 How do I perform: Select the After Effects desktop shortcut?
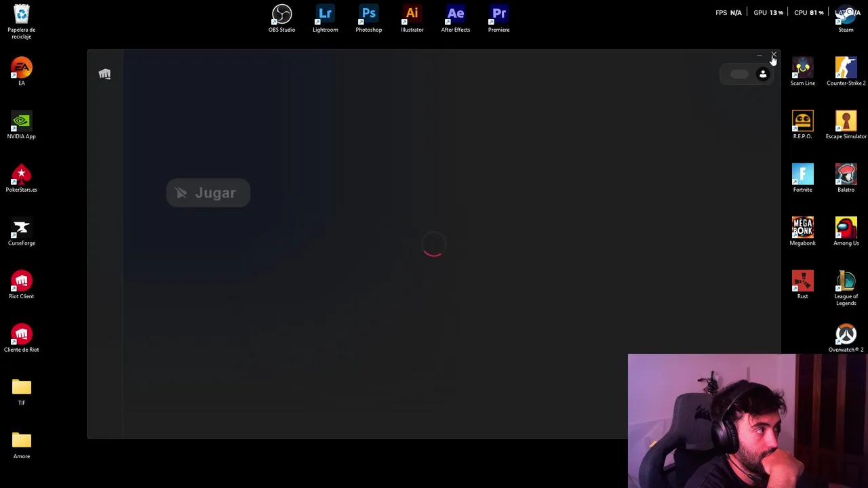tap(456, 18)
